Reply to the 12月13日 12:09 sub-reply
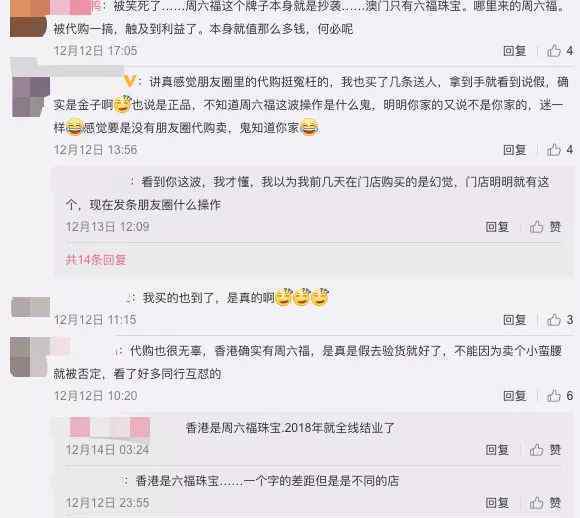This screenshot has width=580, height=518. pyautogui.click(x=497, y=226)
